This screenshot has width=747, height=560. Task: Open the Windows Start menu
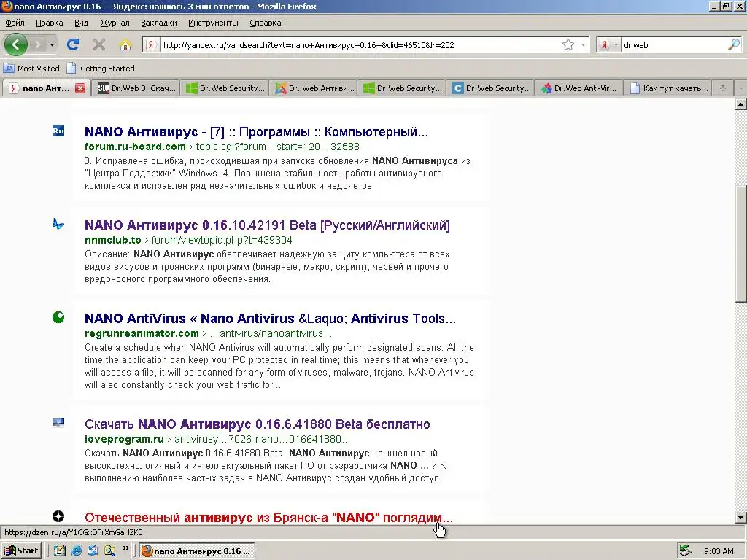pos(21,551)
